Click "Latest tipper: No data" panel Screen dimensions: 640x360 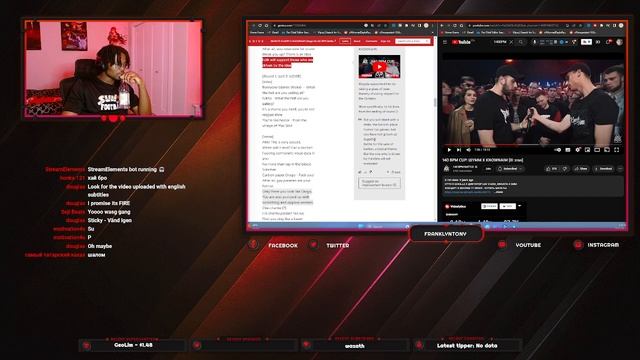tap(467, 345)
